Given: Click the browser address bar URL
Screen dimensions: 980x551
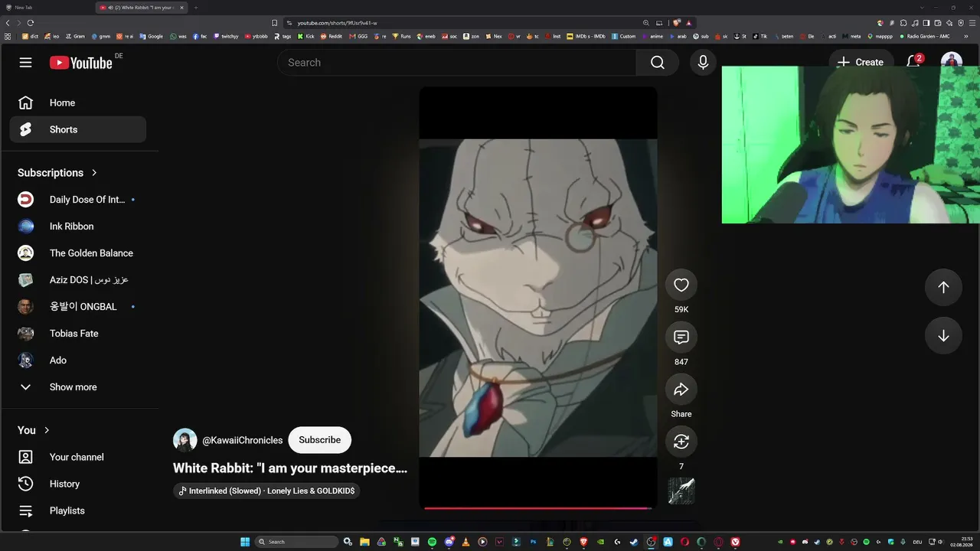Looking at the screenshot, I should coord(338,23).
